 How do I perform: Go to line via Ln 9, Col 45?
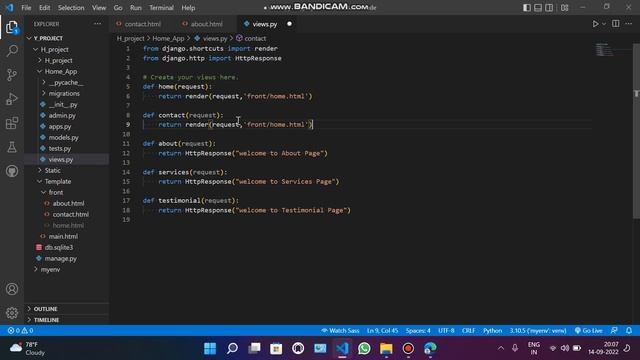pos(382,331)
